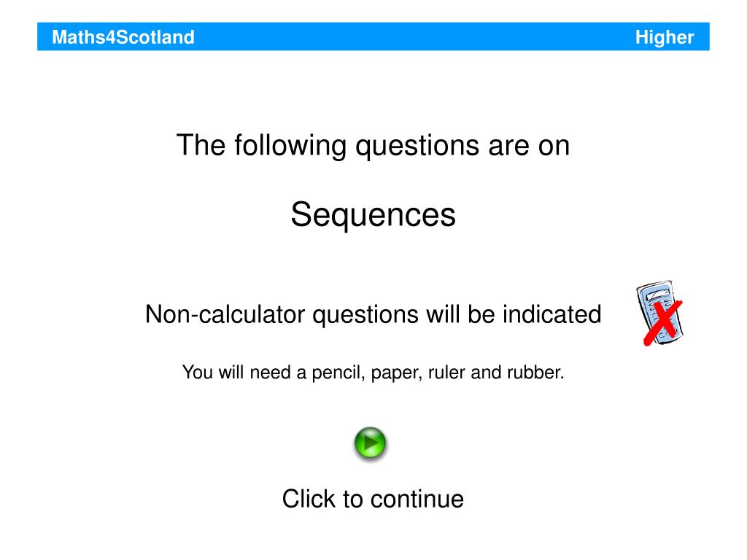Select the crossed-out calculator icon

tap(659, 313)
